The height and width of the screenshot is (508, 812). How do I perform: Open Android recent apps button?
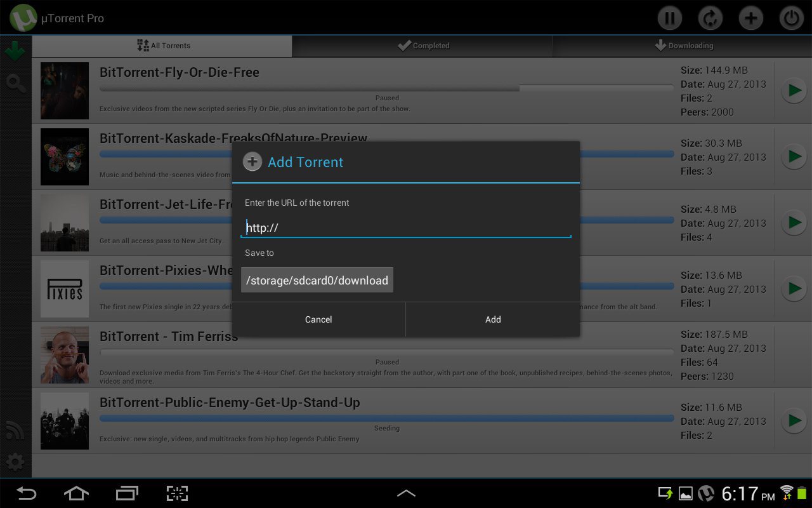127,493
